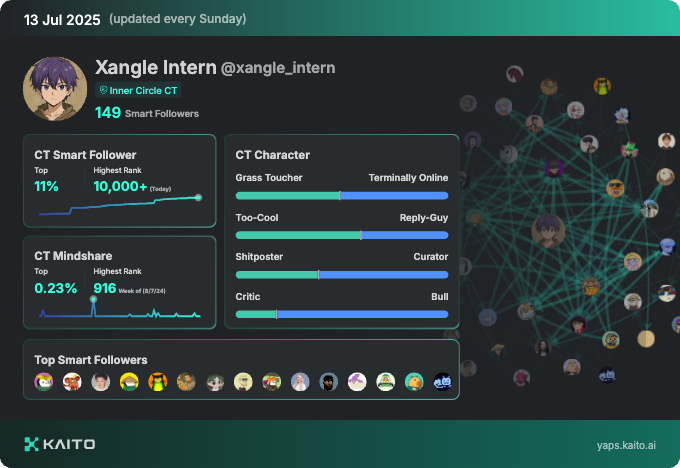The image size is (680, 468).
Task: Select the green-haired anime follower avatar
Action: pos(215,382)
